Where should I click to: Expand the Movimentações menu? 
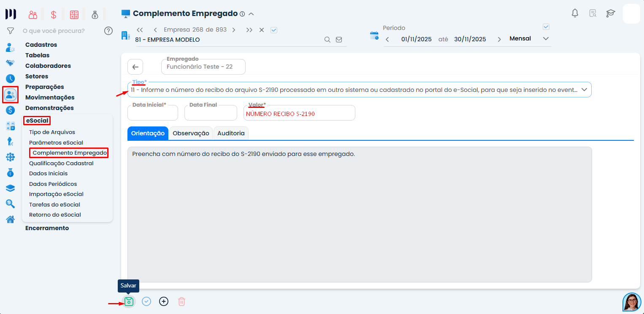click(x=50, y=97)
